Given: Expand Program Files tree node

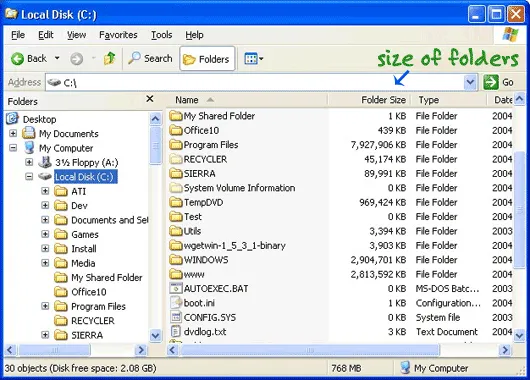Looking at the screenshot, I should click(45, 306).
